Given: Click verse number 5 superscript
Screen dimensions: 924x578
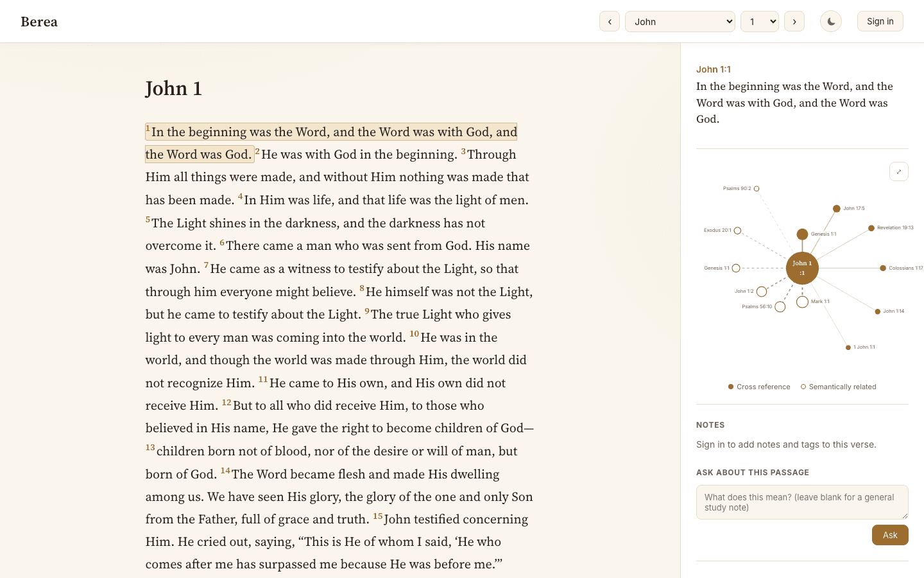Looking at the screenshot, I should (148, 220).
